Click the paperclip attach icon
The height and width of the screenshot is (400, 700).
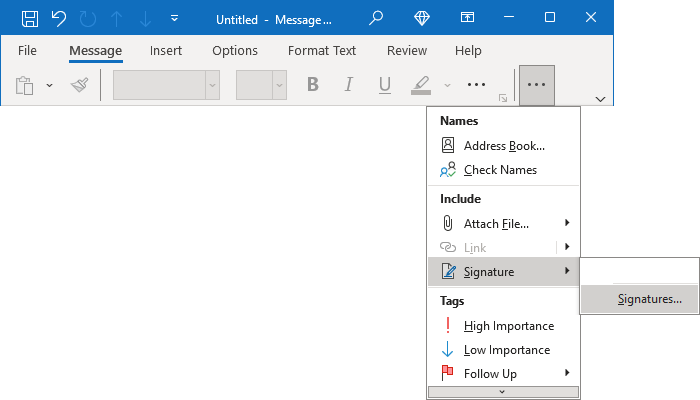pos(448,223)
